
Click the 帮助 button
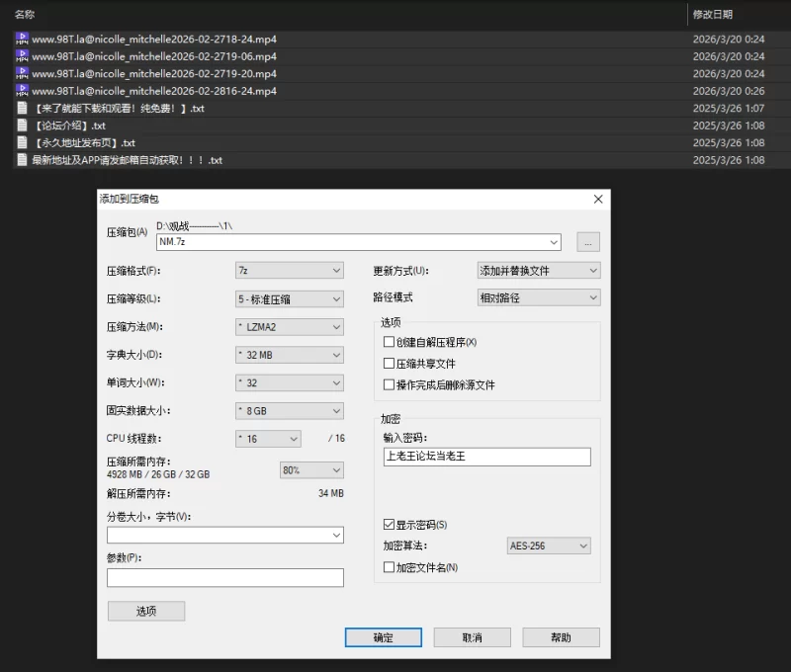[561, 637]
